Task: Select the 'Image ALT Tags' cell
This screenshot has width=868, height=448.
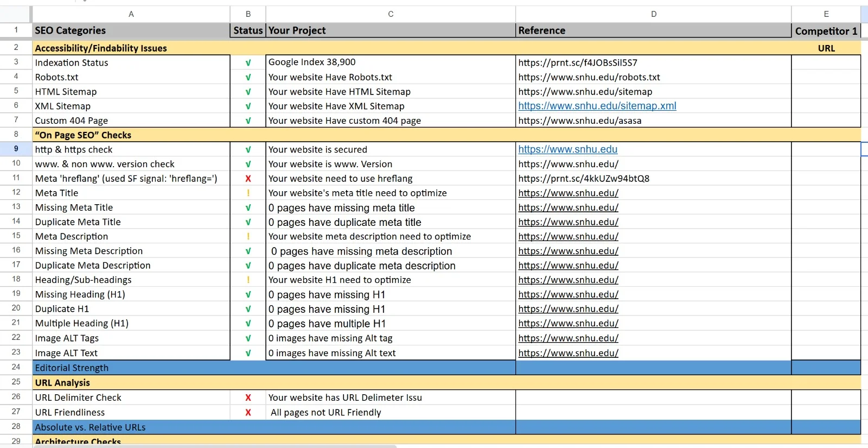Action: pyautogui.click(x=131, y=338)
